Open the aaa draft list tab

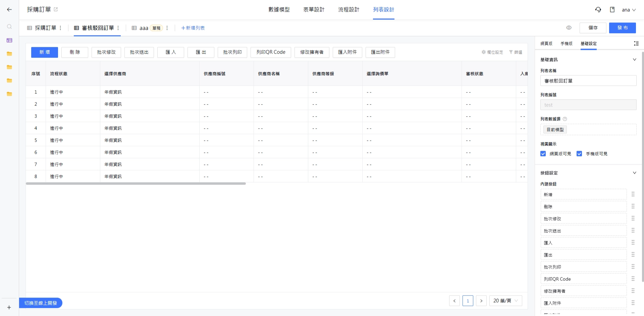(x=147, y=28)
